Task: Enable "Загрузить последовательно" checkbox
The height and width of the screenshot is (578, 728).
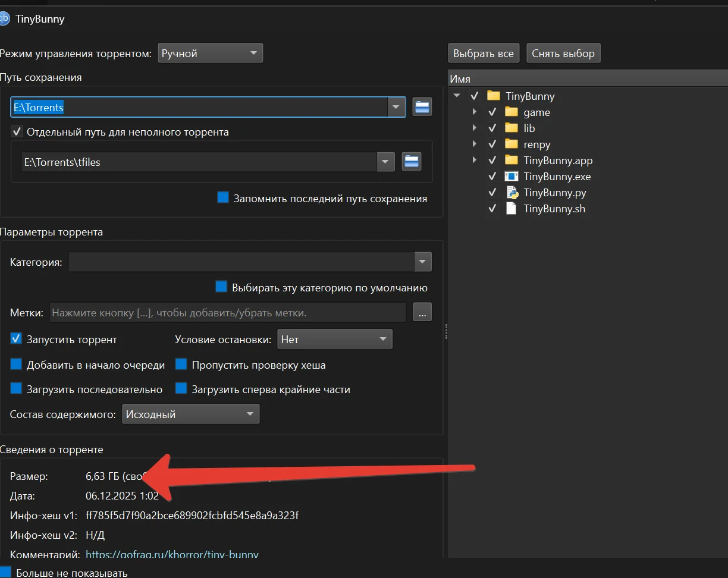Action: pyautogui.click(x=16, y=389)
